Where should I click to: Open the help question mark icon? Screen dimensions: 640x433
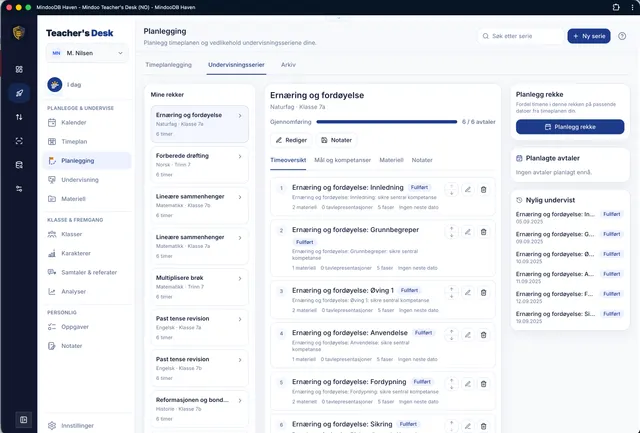point(622,36)
